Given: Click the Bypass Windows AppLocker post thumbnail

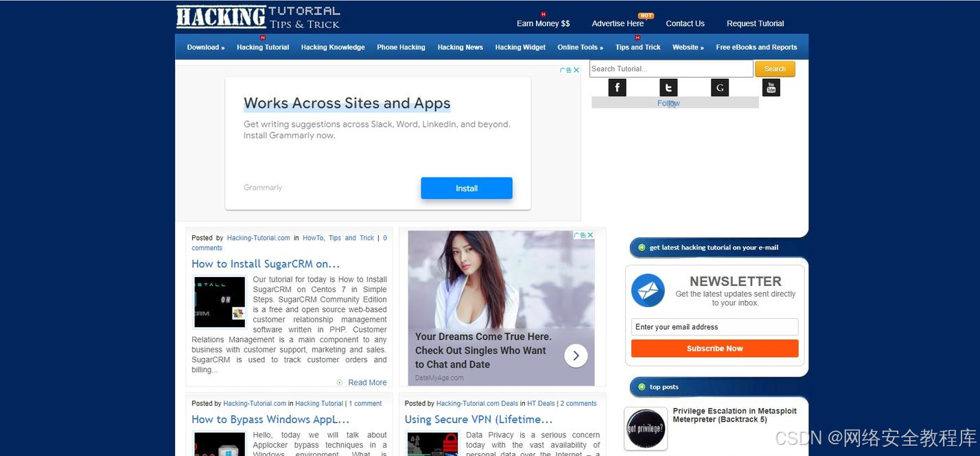Looking at the screenshot, I should [220, 444].
